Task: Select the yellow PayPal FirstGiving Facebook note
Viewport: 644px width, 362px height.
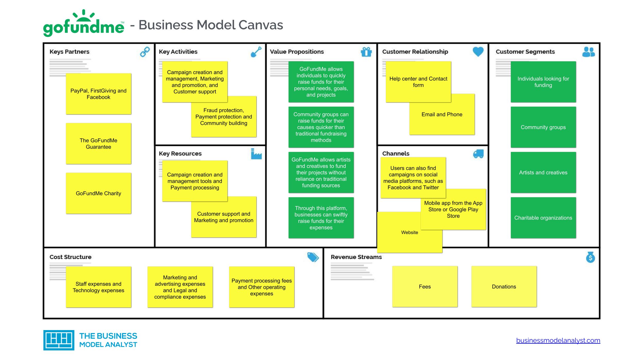Action: pyautogui.click(x=98, y=93)
